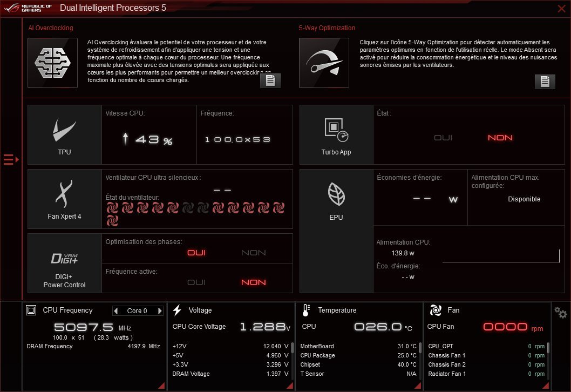
Task: Click the Fan monitor header icon
Action: 436,310
